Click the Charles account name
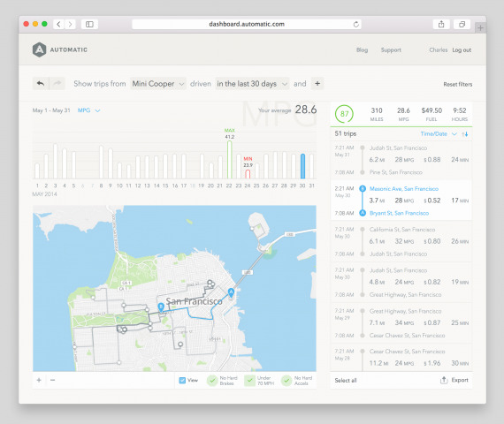The height and width of the screenshot is (424, 504). coord(438,49)
